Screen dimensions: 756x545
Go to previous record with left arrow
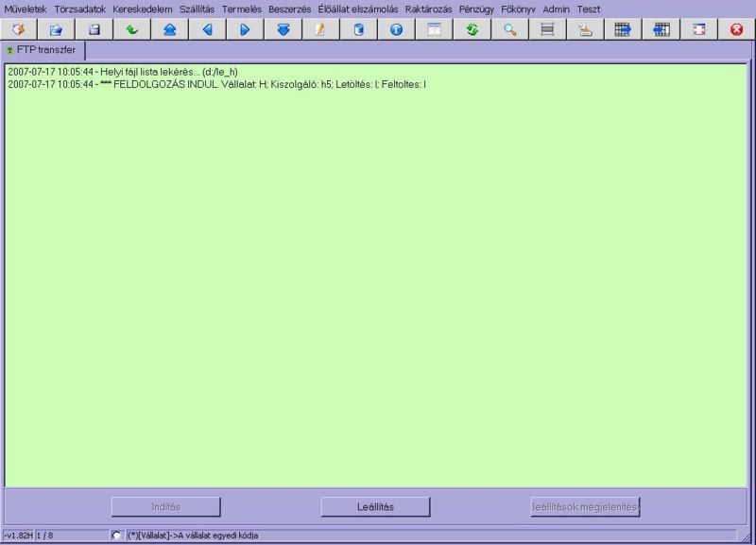[x=207, y=29]
